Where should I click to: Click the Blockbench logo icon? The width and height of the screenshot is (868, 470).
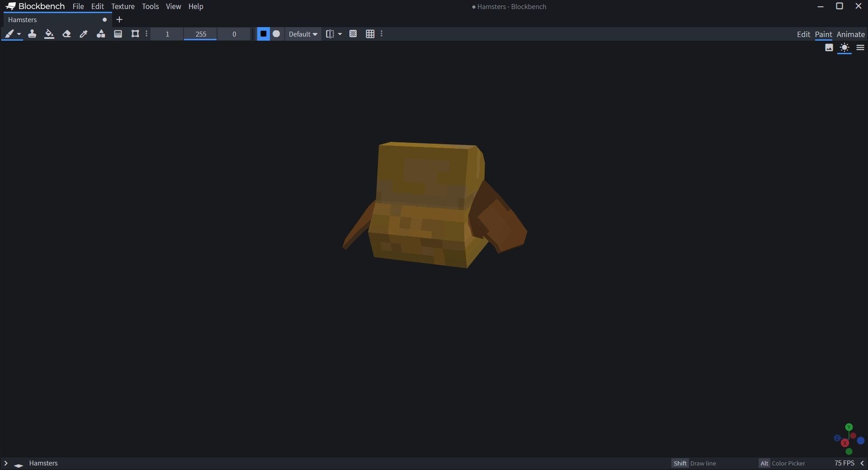(x=10, y=6)
